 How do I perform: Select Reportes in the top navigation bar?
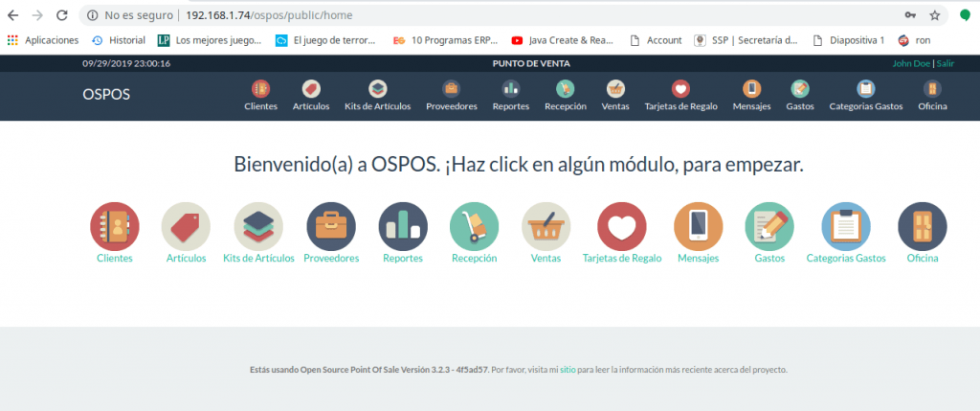510,95
